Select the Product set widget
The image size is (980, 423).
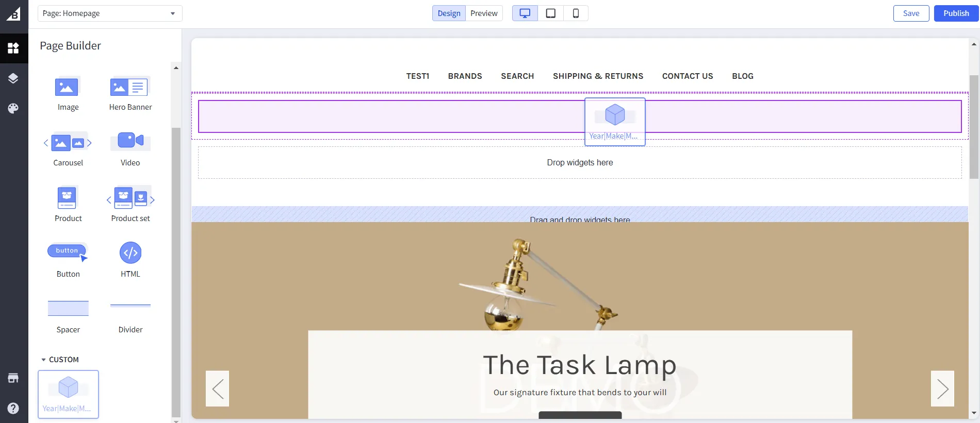(130, 198)
